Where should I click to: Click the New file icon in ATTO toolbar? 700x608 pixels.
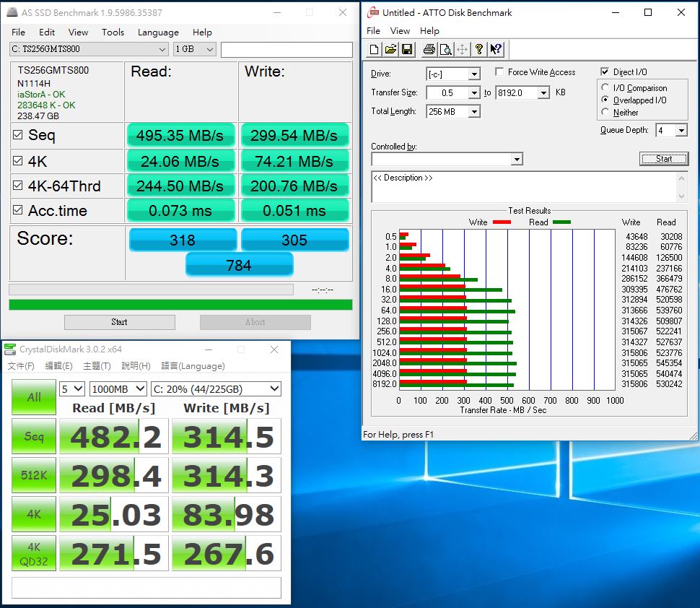coord(374,50)
